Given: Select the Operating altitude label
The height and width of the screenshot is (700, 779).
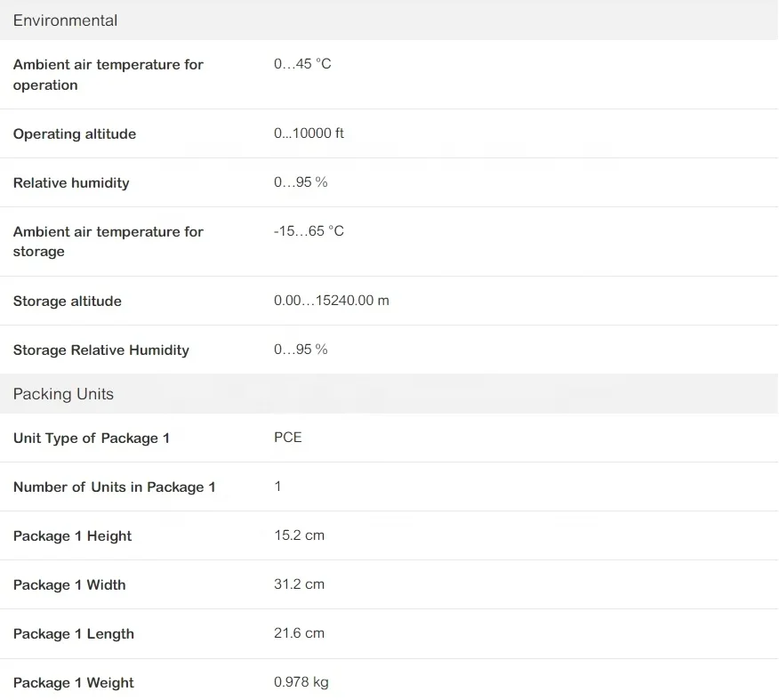Looking at the screenshot, I should tap(75, 133).
